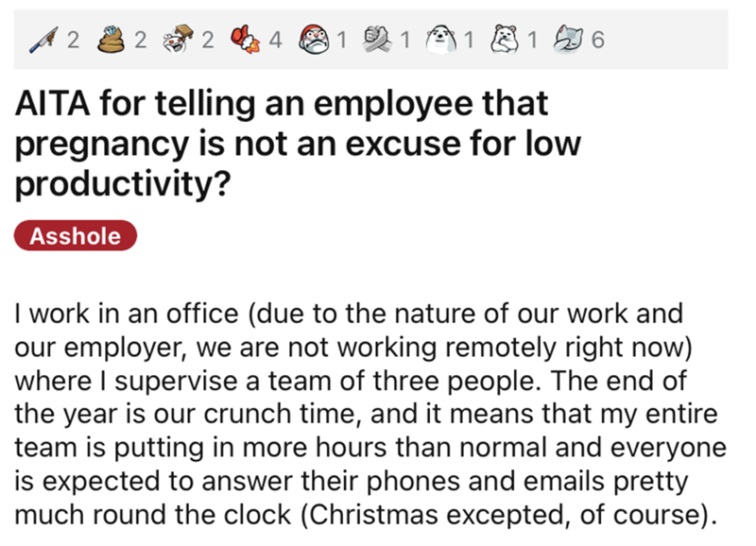Click the white seal award icon
Screen dimensions: 756x546
(443, 41)
